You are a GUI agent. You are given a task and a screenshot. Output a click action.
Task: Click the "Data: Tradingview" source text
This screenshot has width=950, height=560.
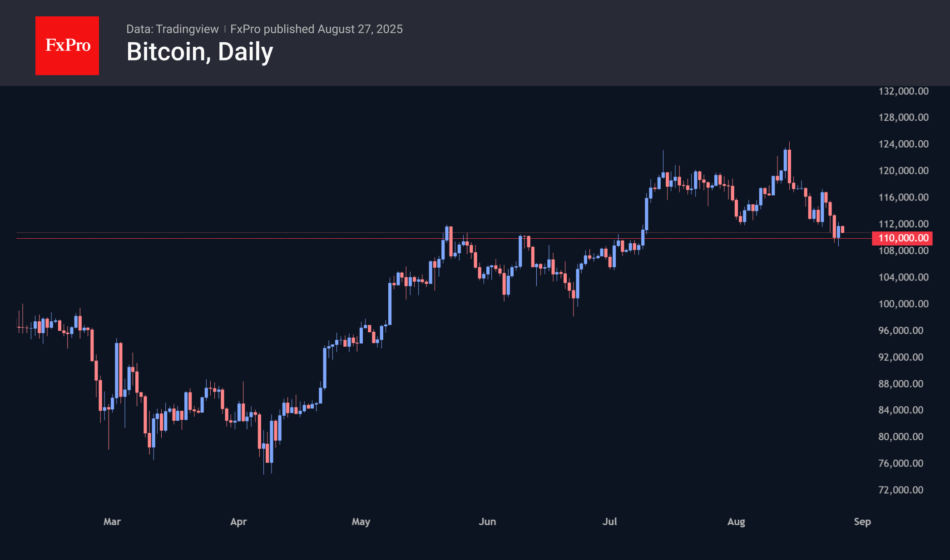[x=172, y=29]
